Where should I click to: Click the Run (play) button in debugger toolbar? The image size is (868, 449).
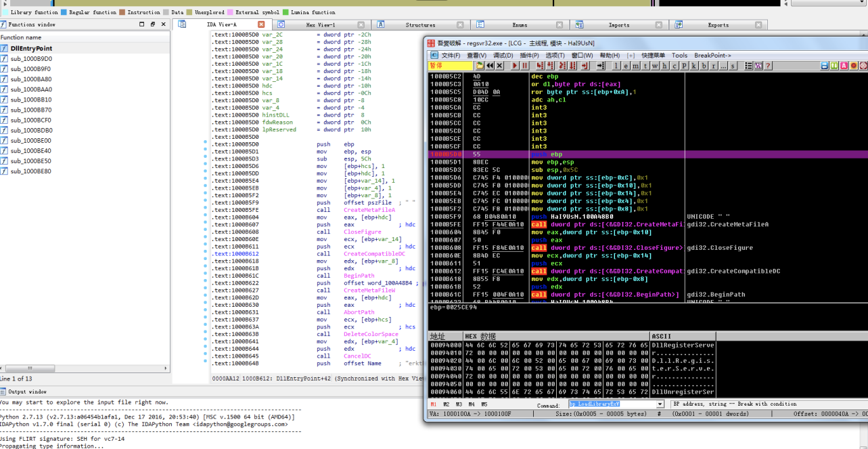click(x=515, y=66)
